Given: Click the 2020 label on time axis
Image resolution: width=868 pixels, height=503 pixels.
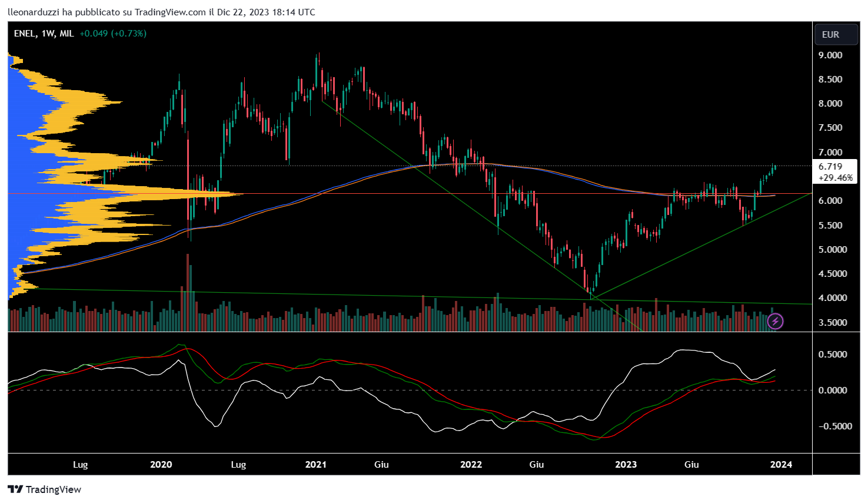Looking at the screenshot, I should click(161, 465).
